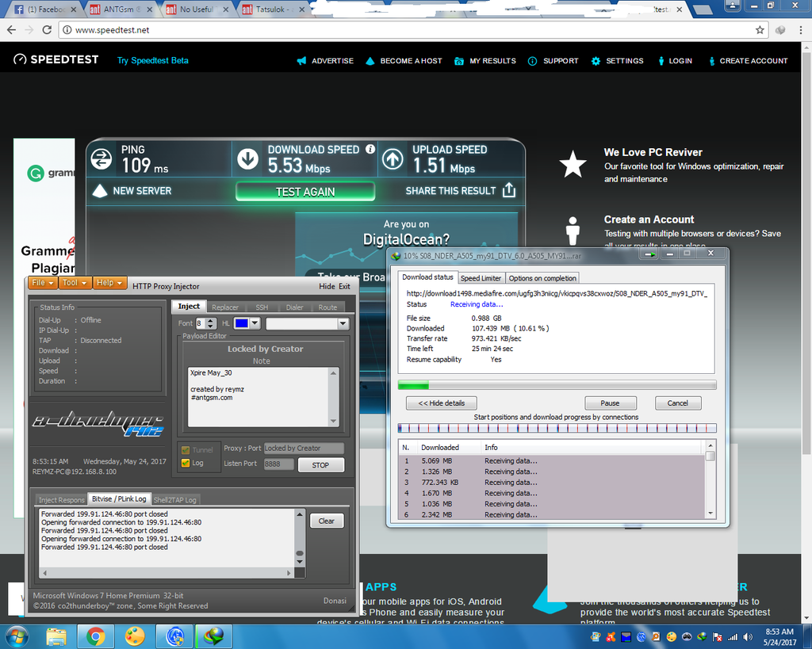812x649 pixels.
Task: Click the Windows Start button
Action: point(17,636)
